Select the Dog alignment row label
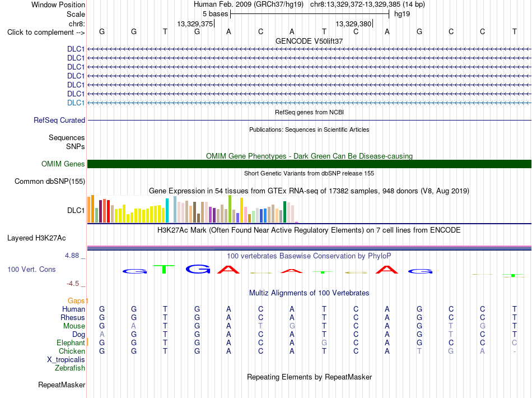 pos(78,335)
